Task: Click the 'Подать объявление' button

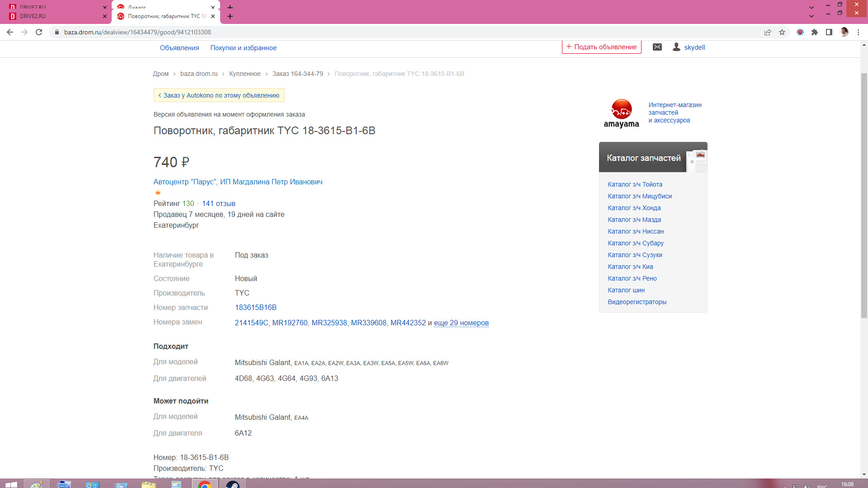Action: point(601,47)
